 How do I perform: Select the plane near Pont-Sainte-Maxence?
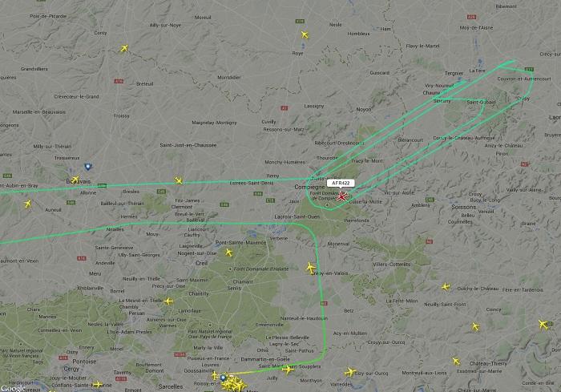point(228,253)
